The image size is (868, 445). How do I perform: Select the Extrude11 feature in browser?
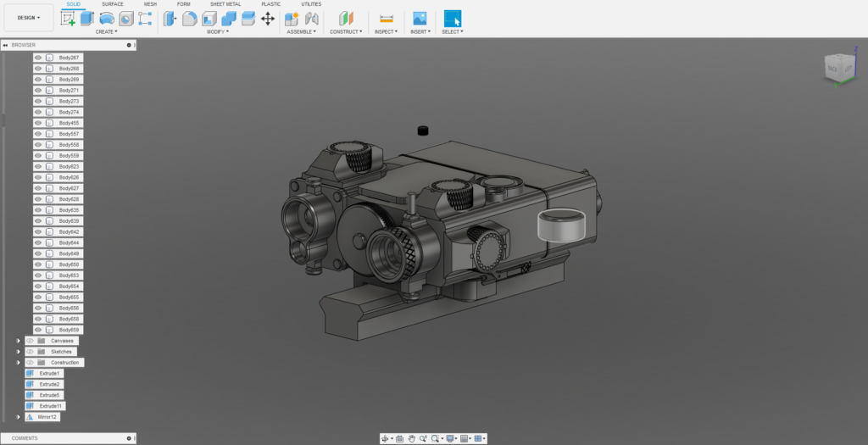(49, 406)
